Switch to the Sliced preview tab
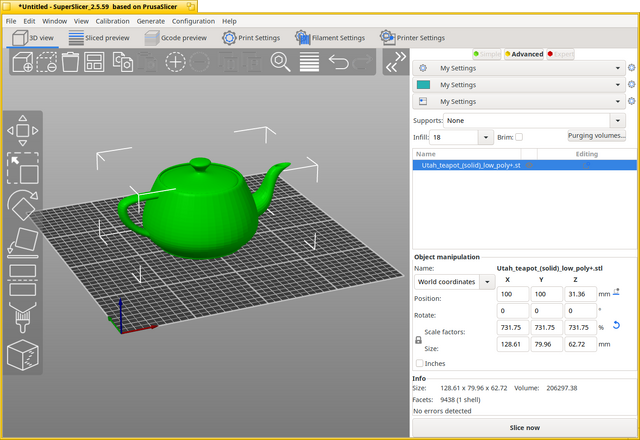This screenshot has width=640, height=440. [99, 38]
